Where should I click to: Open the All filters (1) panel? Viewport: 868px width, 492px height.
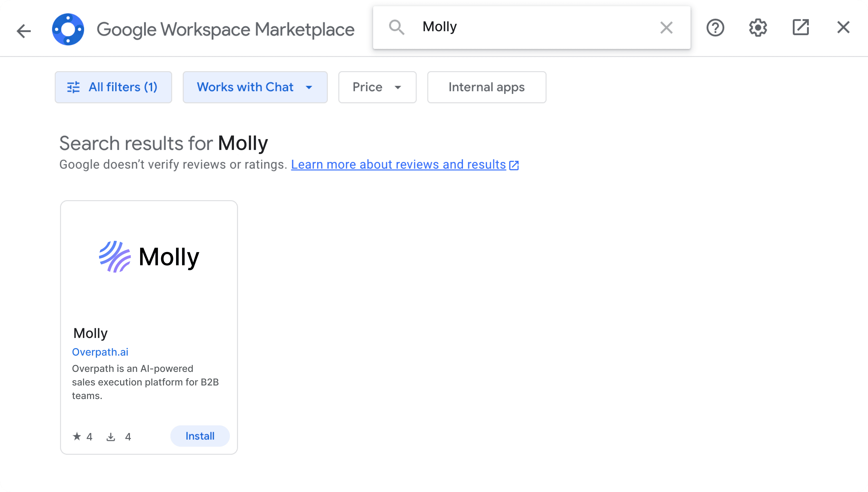click(113, 87)
